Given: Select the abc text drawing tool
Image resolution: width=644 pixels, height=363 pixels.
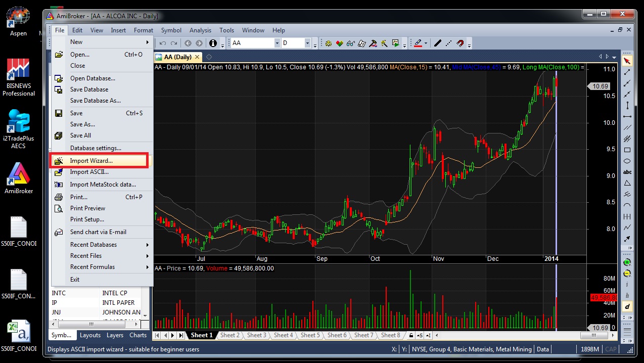Looking at the screenshot, I should (x=627, y=172).
